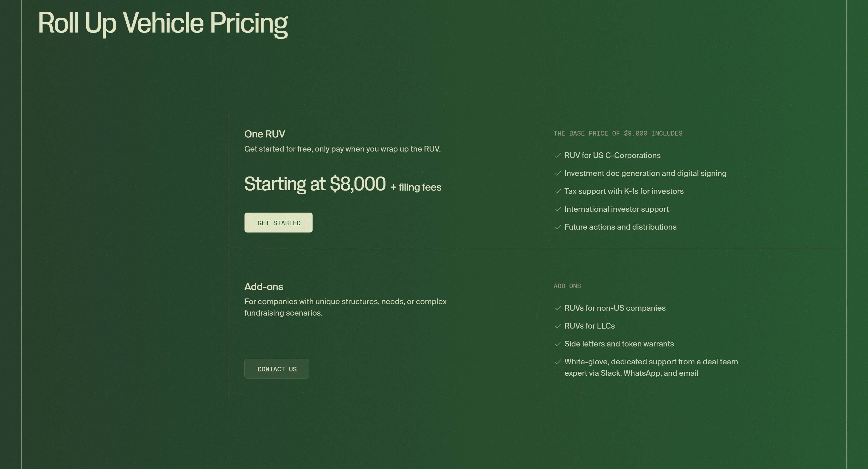Click checkmark beside Tax support with K-1s
Viewport: 868px width, 469px height.
[x=558, y=191]
